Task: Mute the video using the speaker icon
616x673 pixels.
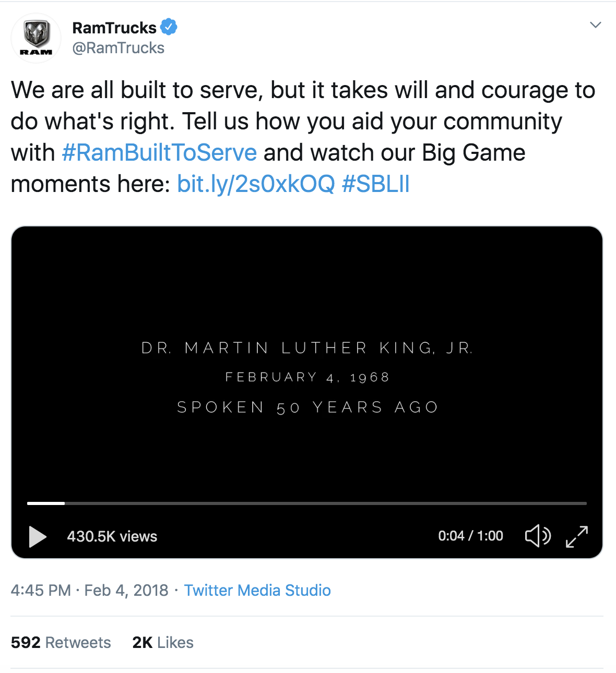Action: click(x=537, y=536)
